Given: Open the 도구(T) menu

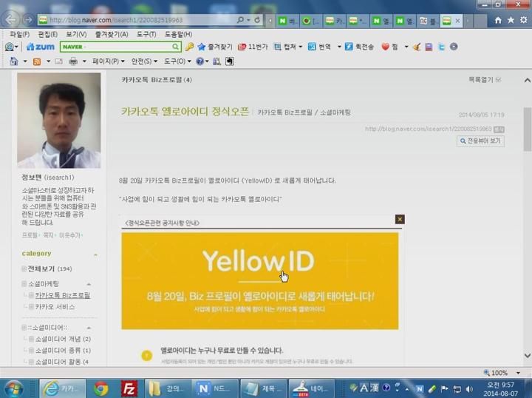Looking at the screenshot, I should point(146,34).
